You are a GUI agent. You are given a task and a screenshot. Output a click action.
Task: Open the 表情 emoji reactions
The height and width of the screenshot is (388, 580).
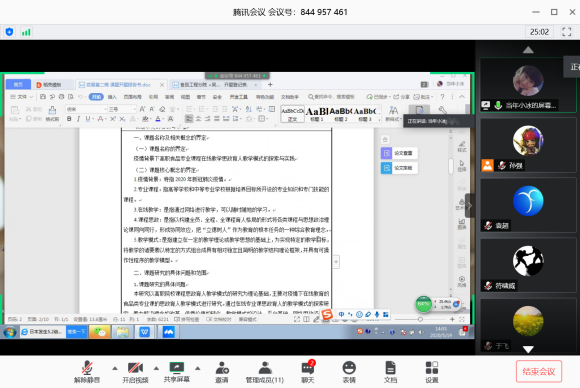coord(349,372)
